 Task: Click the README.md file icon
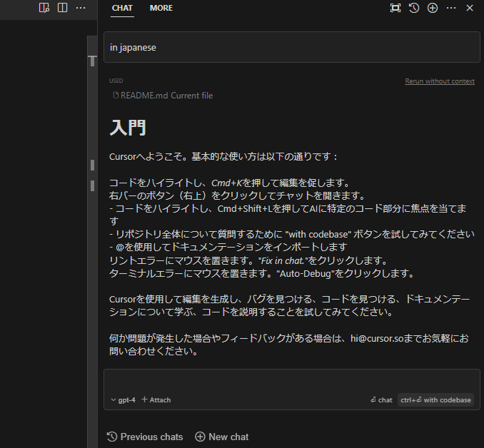(116, 95)
